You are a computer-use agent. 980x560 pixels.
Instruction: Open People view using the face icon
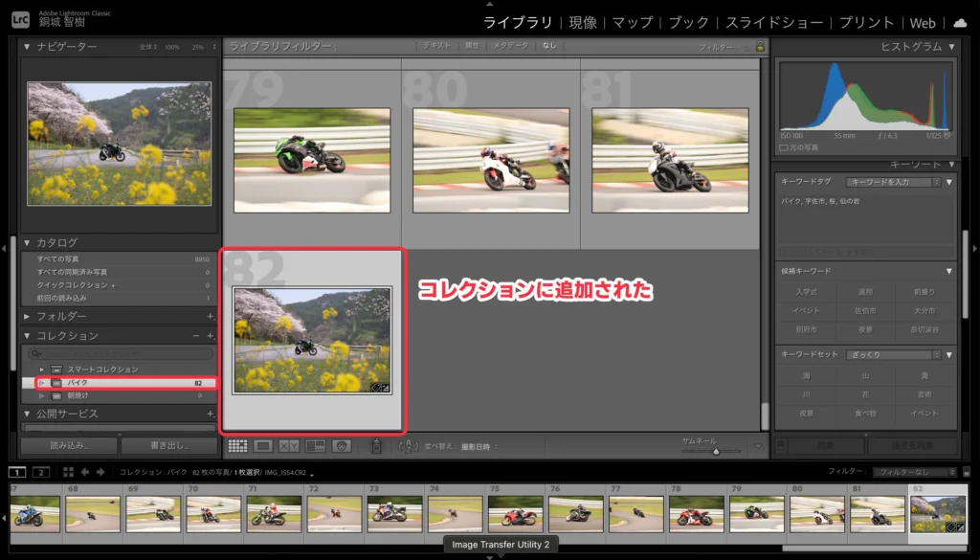coord(342,445)
